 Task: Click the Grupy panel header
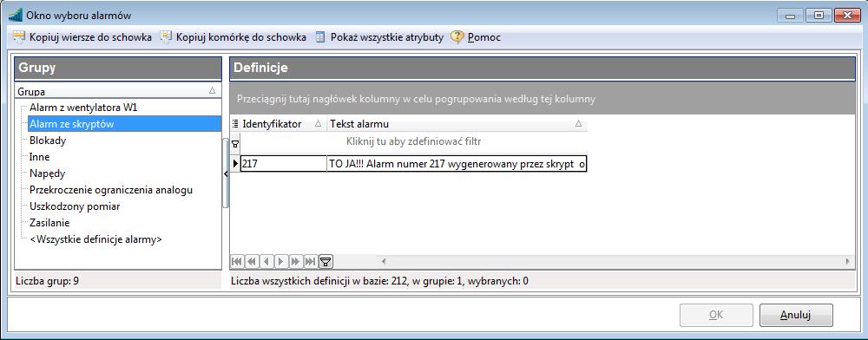pos(118,69)
